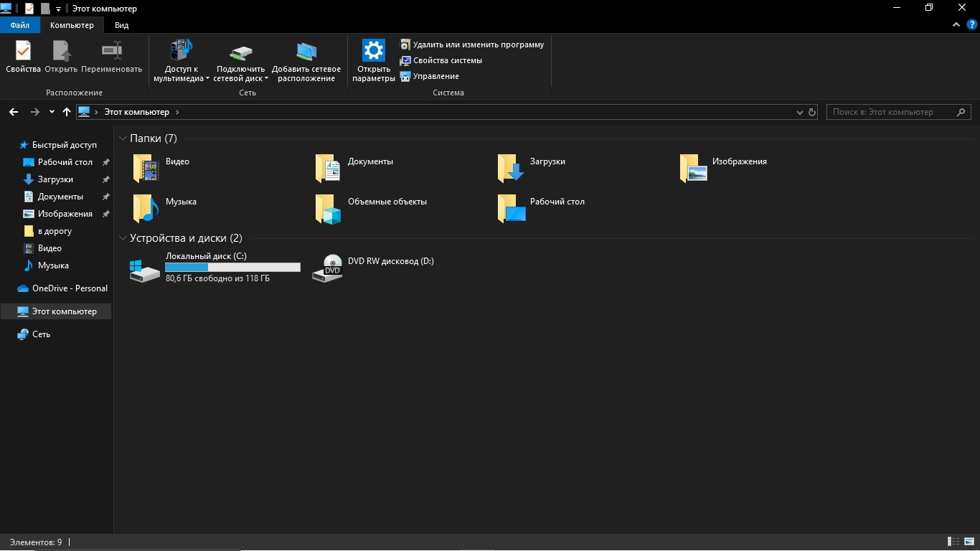Click the refresh button in address bar
The height and width of the screenshot is (551, 980).
(812, 112)
